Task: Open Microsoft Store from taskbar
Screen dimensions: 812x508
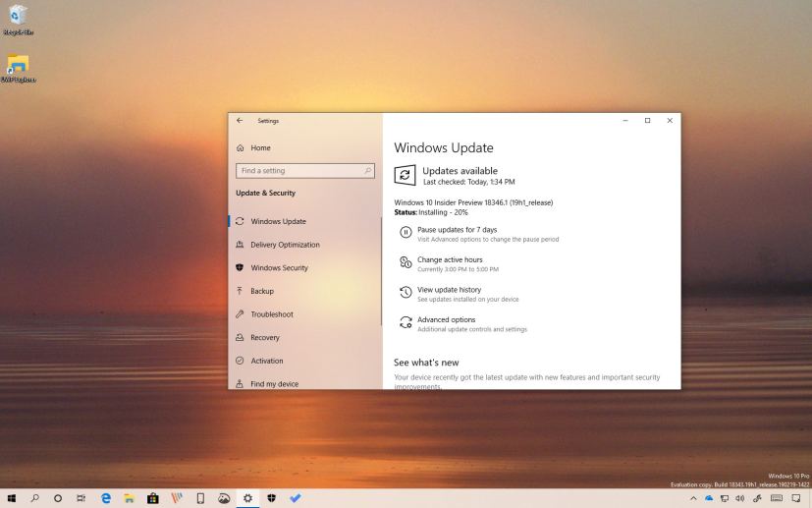Action: pos(153,498)
